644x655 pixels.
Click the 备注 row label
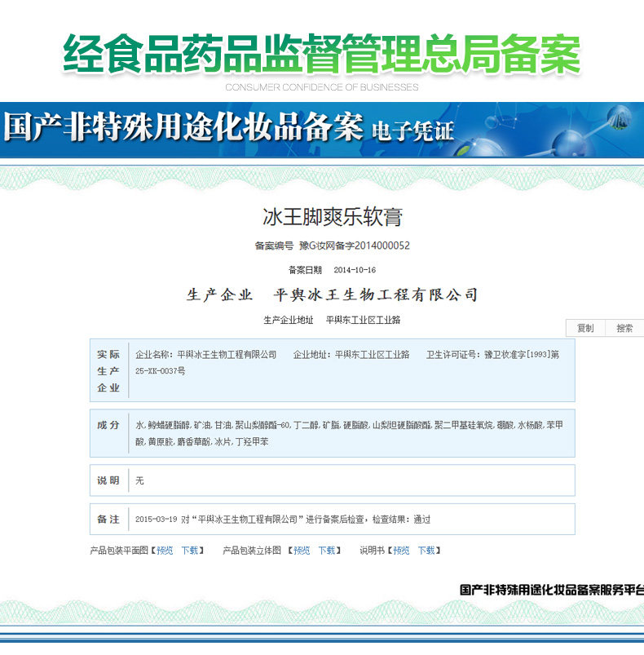point(108,520)
